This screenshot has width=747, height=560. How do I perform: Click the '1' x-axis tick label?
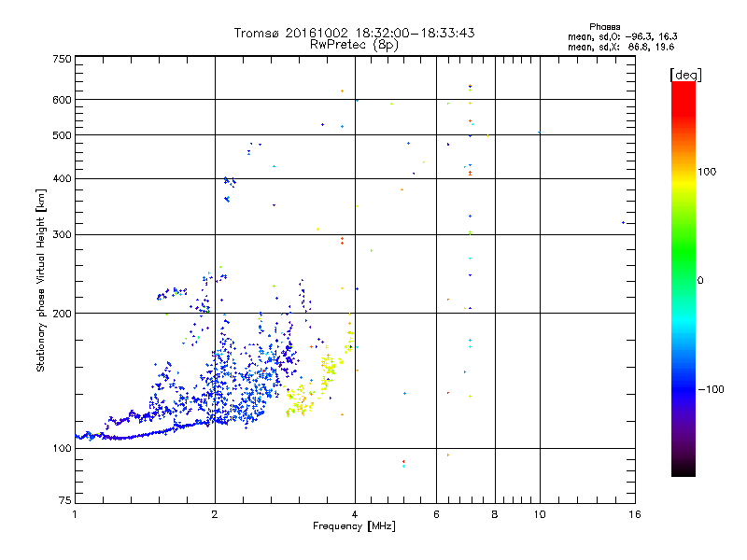click(x=75, y=514)
